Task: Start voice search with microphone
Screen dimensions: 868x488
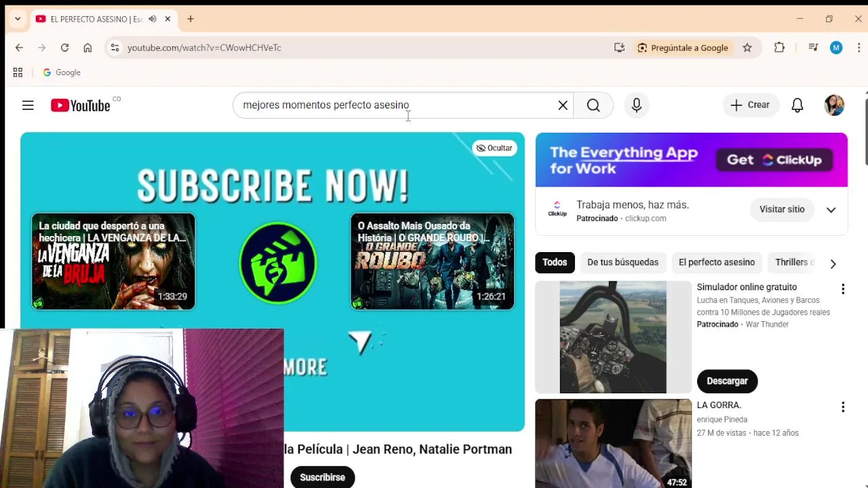Action: pyautogui.click(x=637, y=105)
